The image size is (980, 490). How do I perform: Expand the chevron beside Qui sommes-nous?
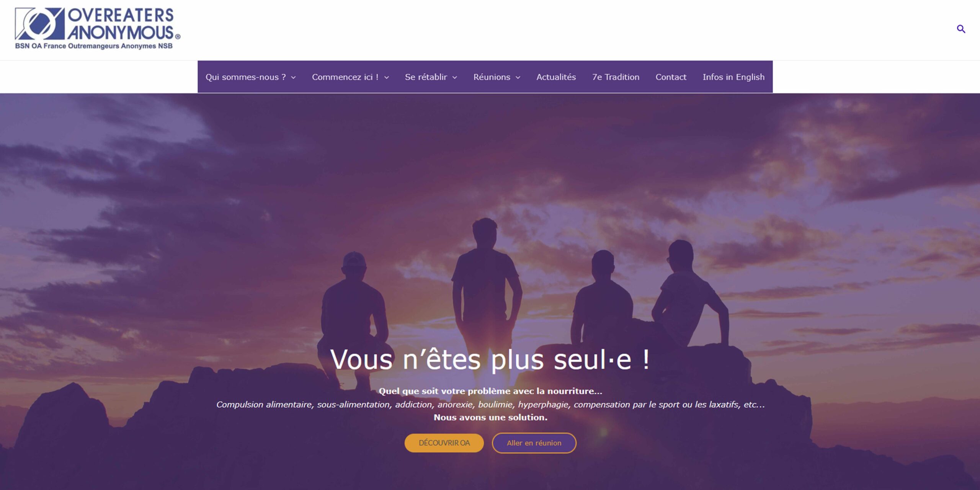294,77
